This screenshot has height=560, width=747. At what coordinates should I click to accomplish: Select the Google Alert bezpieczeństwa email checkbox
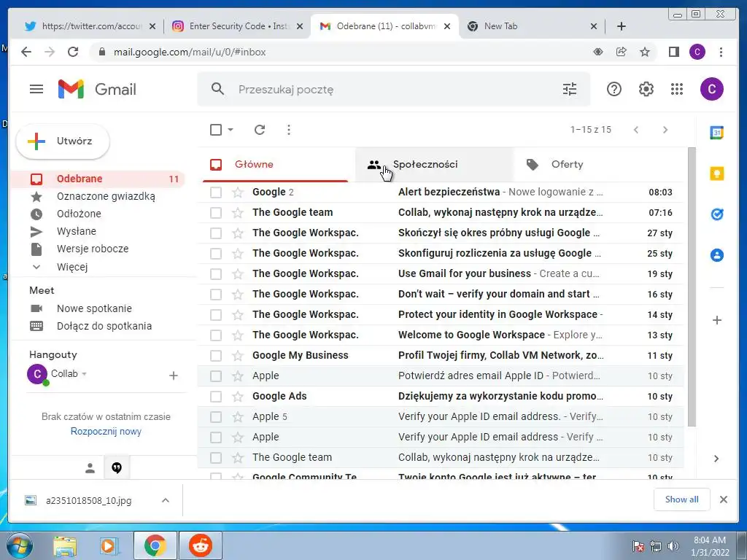[x=216, y=192]
